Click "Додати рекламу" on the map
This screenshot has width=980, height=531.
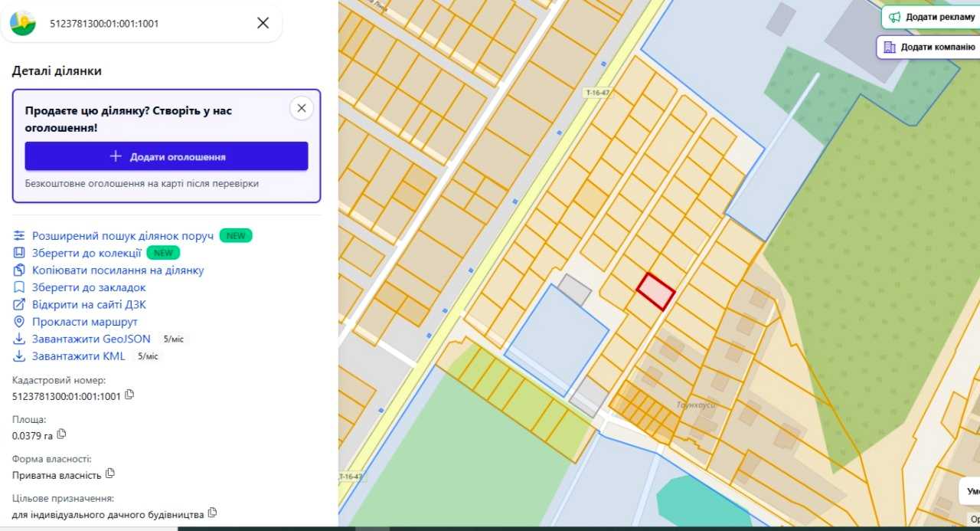click(931, 17)
